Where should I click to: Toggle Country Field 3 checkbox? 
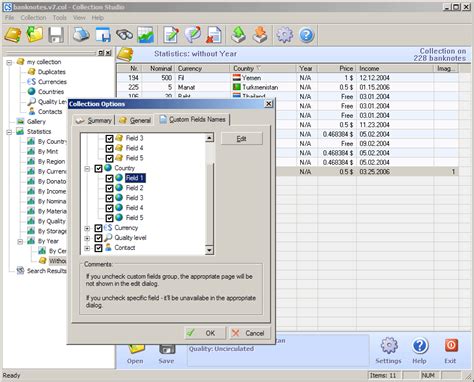pyautogui.click(x=109, y=198)
